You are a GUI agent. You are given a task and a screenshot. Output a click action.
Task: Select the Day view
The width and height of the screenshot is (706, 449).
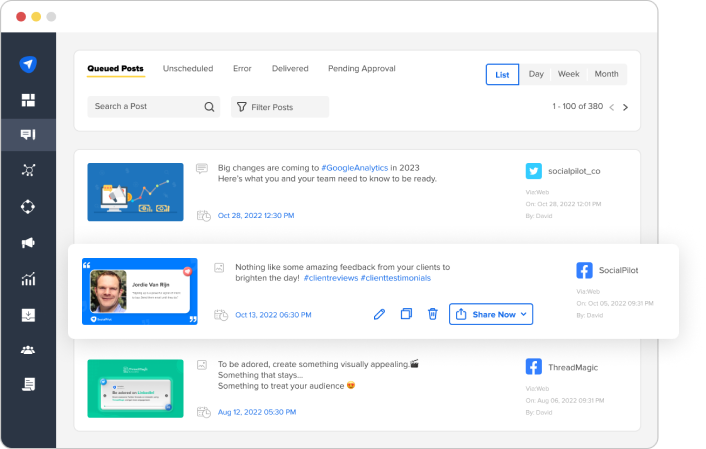536,74
